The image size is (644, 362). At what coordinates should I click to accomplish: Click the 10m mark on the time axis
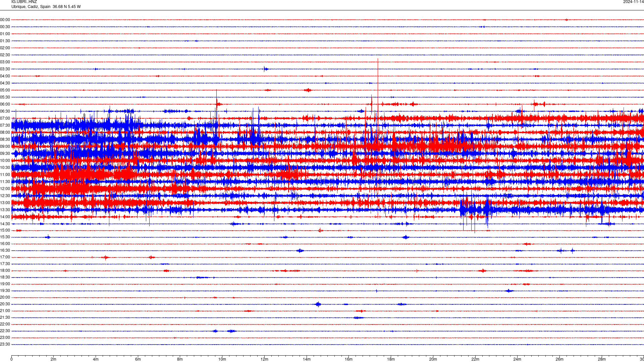tap(222, 359)
